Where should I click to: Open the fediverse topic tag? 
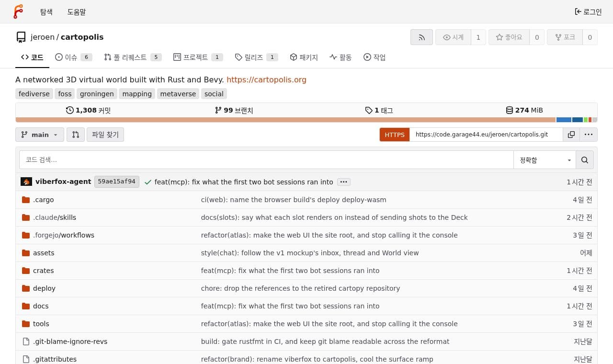tap(34, 94)
